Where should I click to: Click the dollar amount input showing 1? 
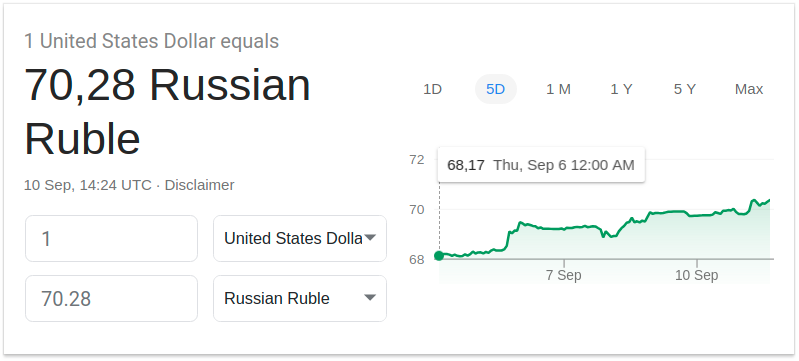[111, 238]
